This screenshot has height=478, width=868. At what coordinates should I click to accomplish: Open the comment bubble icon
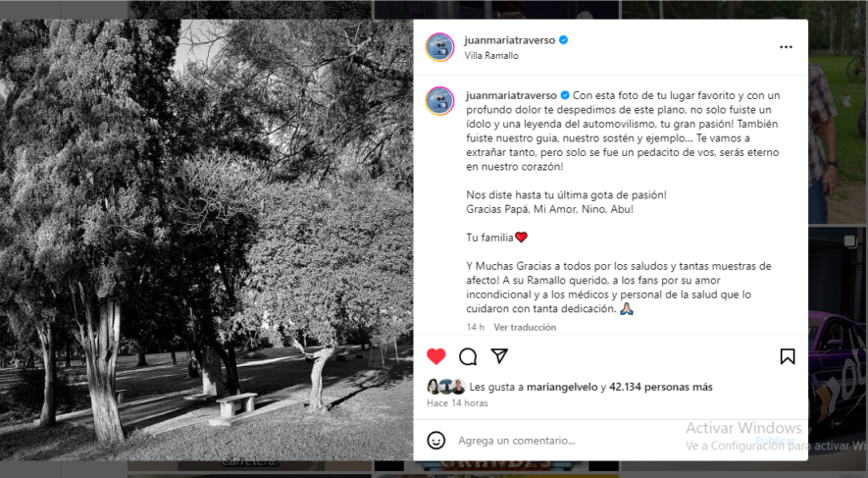point(468,356)
